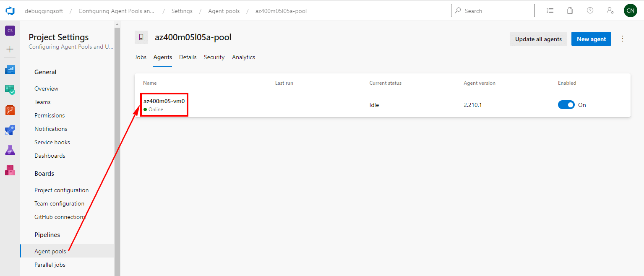Switch to the Jobs tab
Viewport: 644px width, 276px height.
pyautogui.click(x=141, y=57)
